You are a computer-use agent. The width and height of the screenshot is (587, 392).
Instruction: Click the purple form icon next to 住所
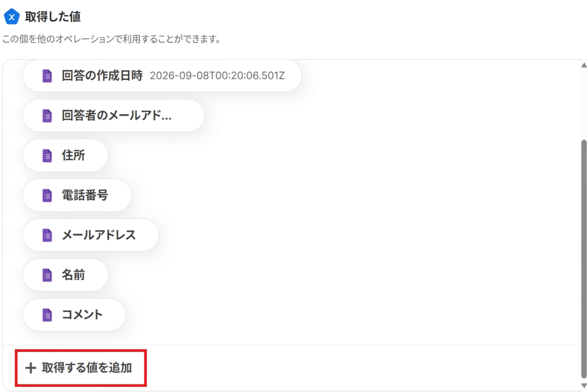(47, 155)
